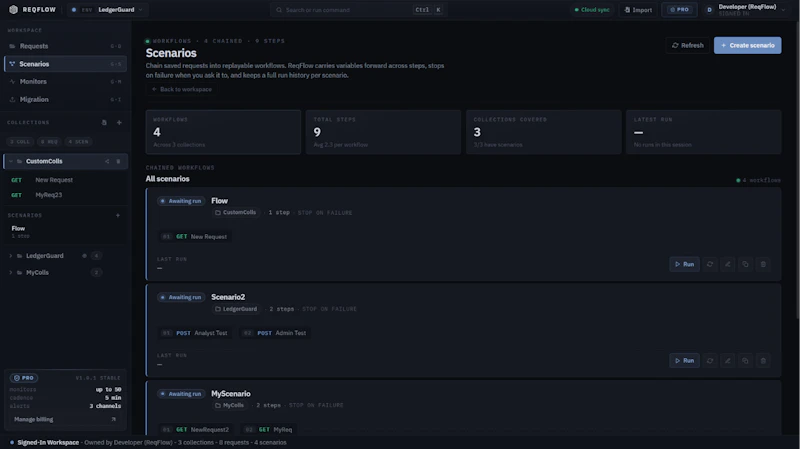Run the Flow scenario

point(684,264)
